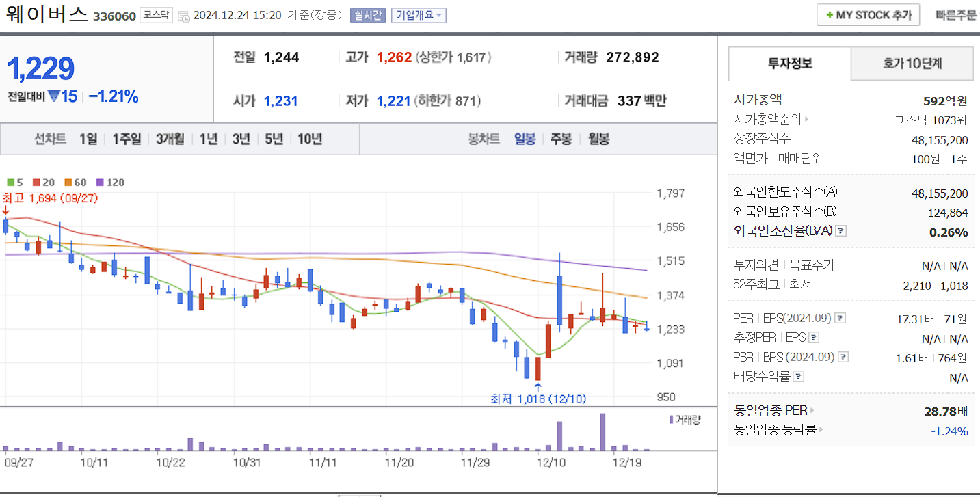
Task: Click the 최고 1,694 (09/27) chart marker
Action: [49, 198]
